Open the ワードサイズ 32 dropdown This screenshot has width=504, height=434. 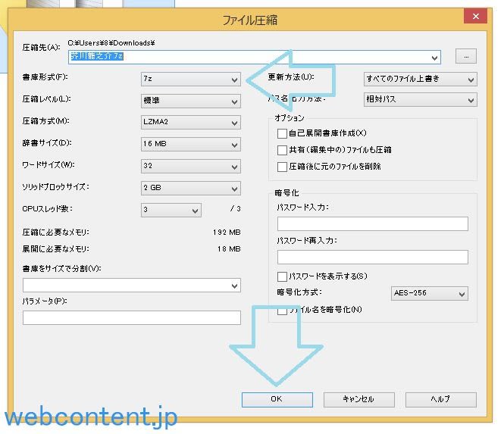(x=190, y=165)
